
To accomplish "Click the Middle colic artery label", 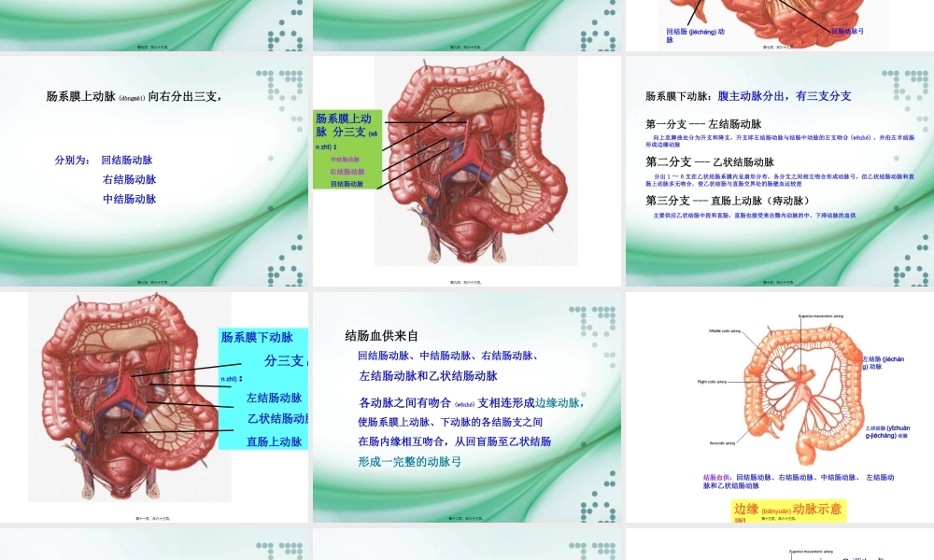I will 725,331.
